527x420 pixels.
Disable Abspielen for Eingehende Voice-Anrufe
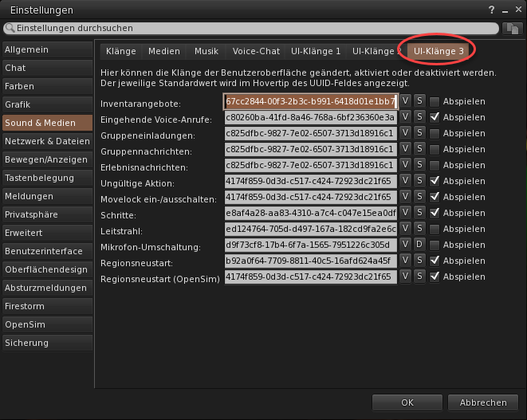(x=435, y=118)
